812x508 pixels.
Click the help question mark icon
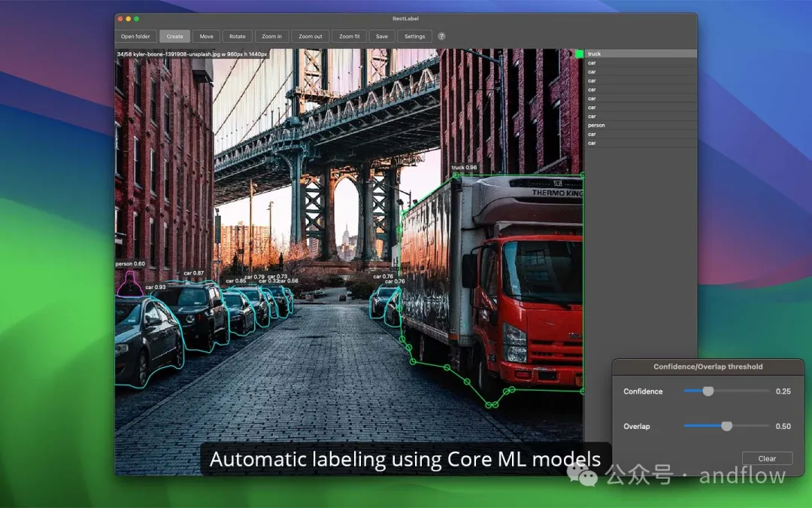point(441,36)
